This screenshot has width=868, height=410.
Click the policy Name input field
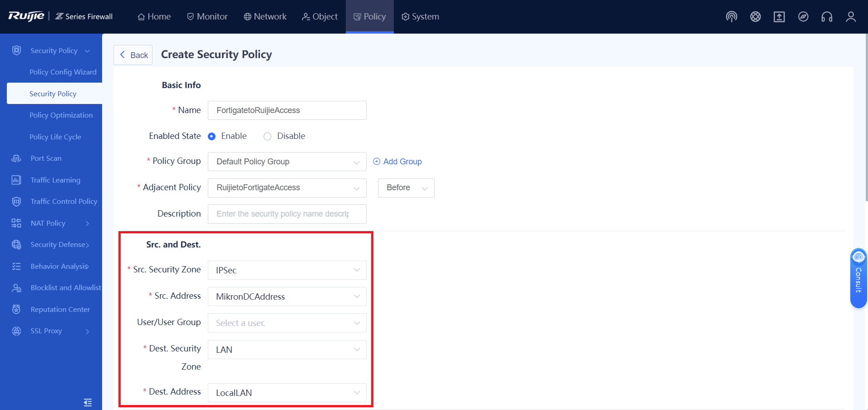[x=287, y=110]
